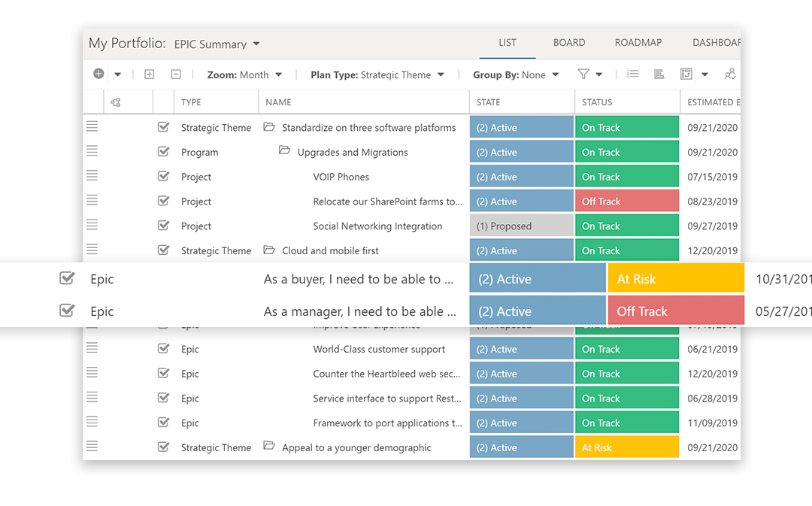
Task: Sort by the NAME column header
Action: click(x=279, y=102)
